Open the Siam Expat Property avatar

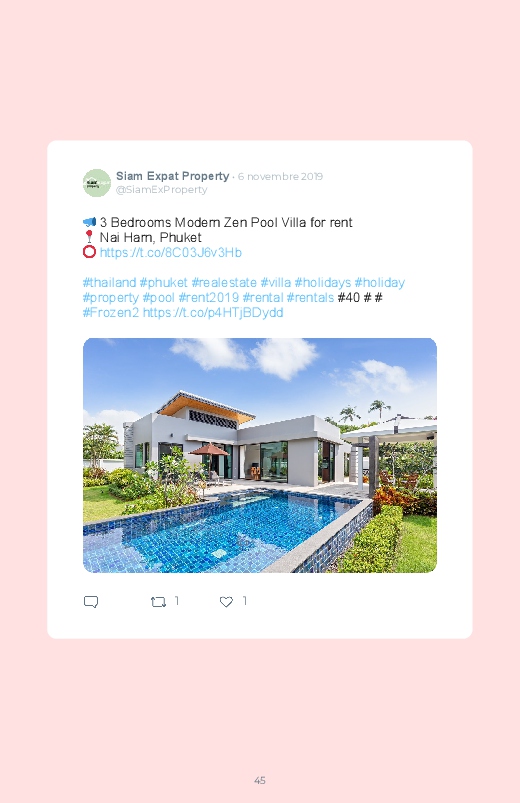(x=97, y=183)
